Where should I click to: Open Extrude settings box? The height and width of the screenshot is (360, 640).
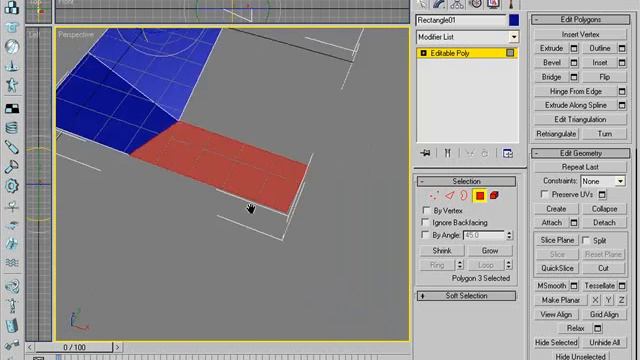point(574,49)
